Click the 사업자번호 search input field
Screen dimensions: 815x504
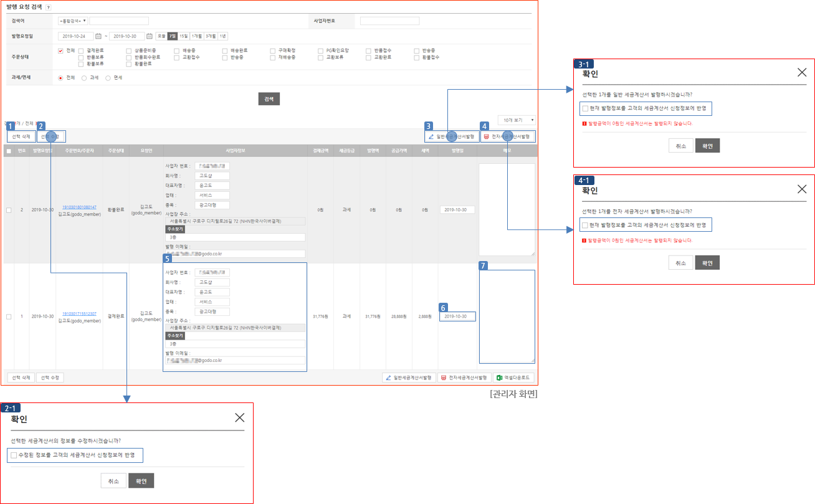pyautogui.click(x=389, y=21)
